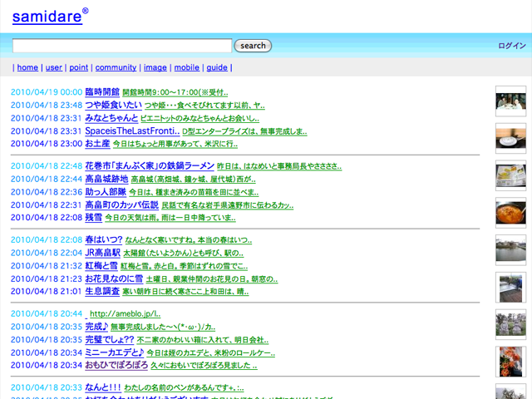Viewport: 532px width, 399px height.
Task: Click the samidare logo link
Action: pos(46,16)
